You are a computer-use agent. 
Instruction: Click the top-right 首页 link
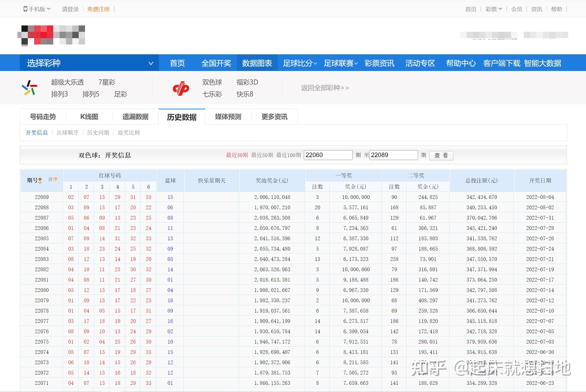point(471,9)
